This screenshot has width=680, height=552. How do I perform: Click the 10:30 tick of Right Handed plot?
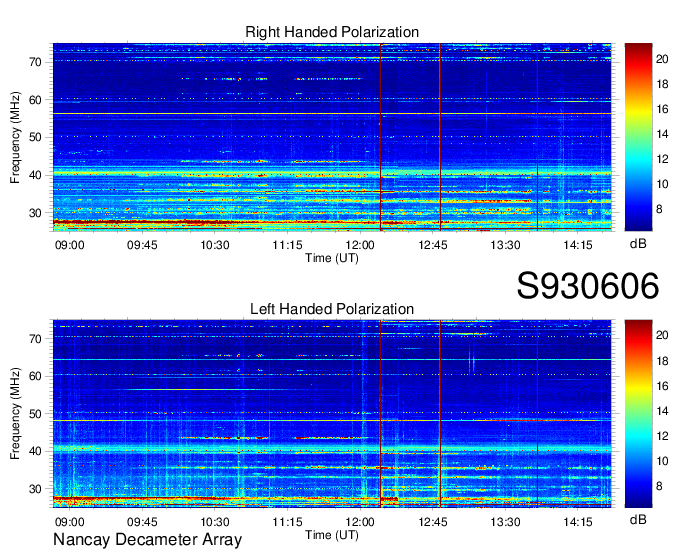tap(215, 245)
